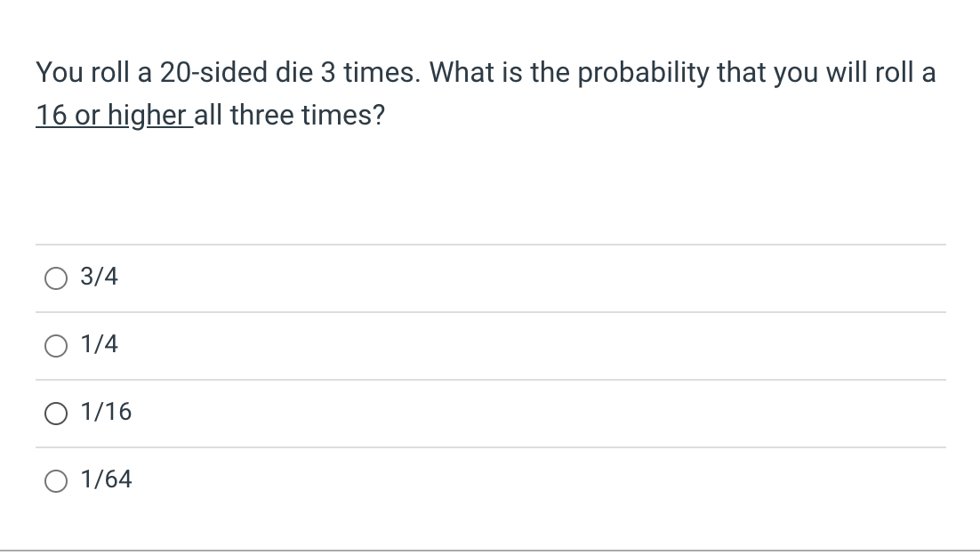Click the word "roll" after "You"
980x555 pixels.
point(110,73)
